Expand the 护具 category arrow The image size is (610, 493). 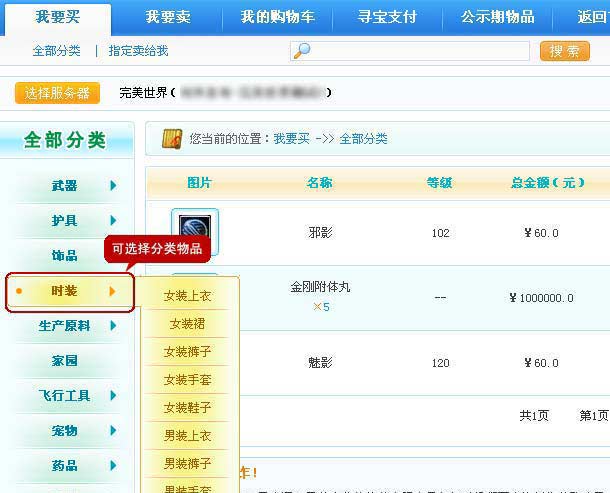114,220
